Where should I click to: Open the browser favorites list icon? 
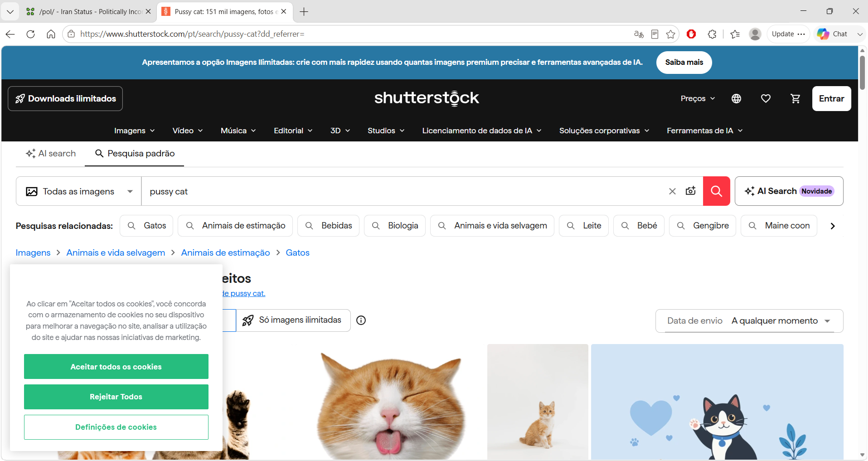[735, 34]
